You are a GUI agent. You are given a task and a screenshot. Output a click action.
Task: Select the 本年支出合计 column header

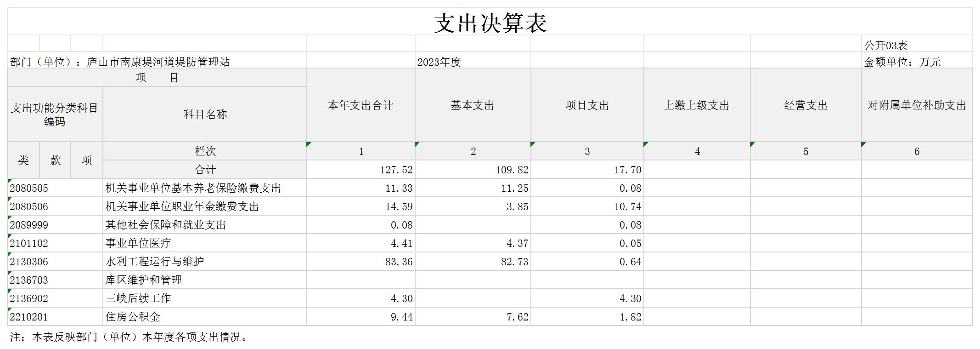[360, 105]
